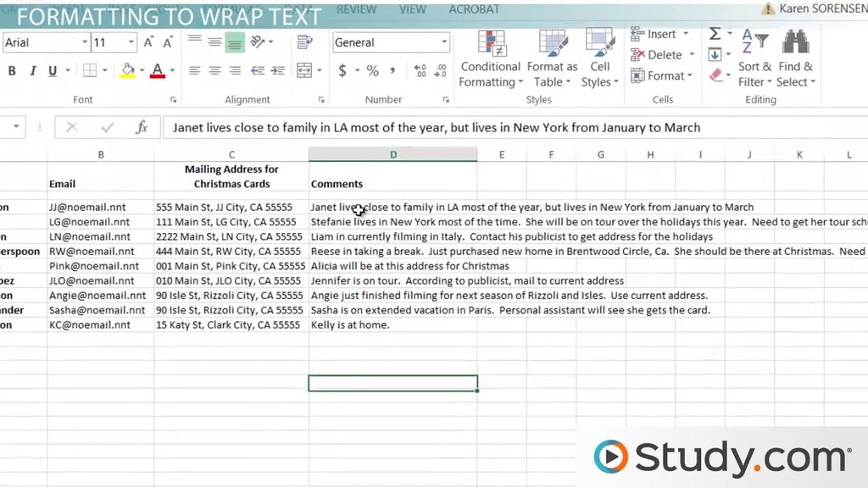This screenshot has width=868, height=488.
Task: Toggle Italic formatting
Action: pos(32,71)
